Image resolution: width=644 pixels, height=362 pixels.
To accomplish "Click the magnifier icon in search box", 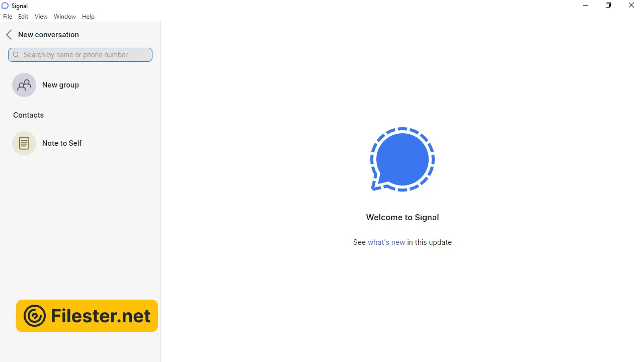I will (x=16, y=55).
